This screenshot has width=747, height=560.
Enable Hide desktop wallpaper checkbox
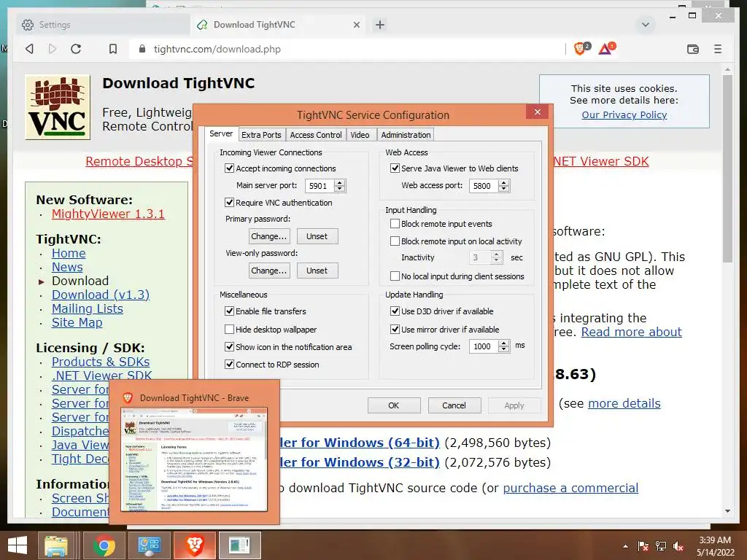[x=229, y=329]
